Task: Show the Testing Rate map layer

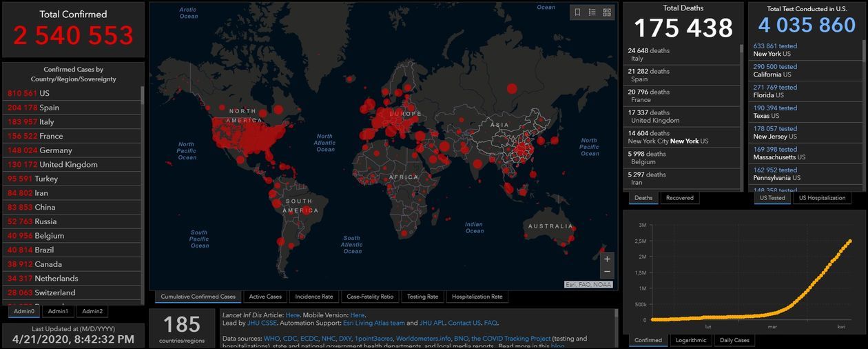Action: pyautogui.click(x=422, y=297)
